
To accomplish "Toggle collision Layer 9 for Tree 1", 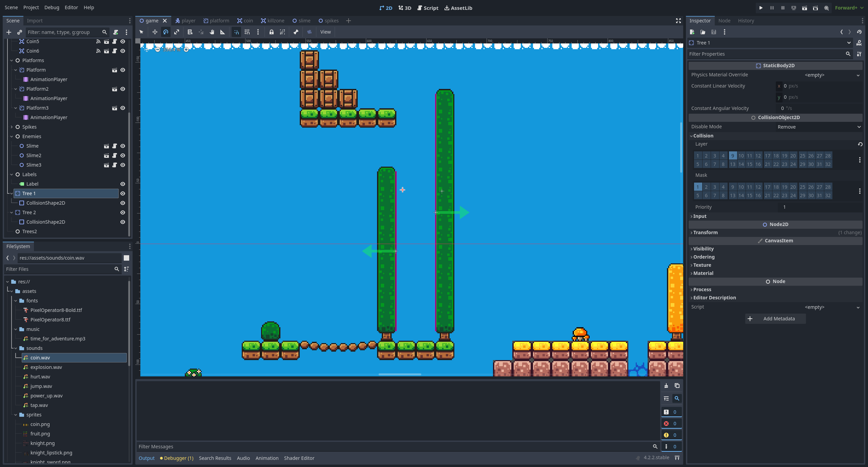I will click(733, 155).
